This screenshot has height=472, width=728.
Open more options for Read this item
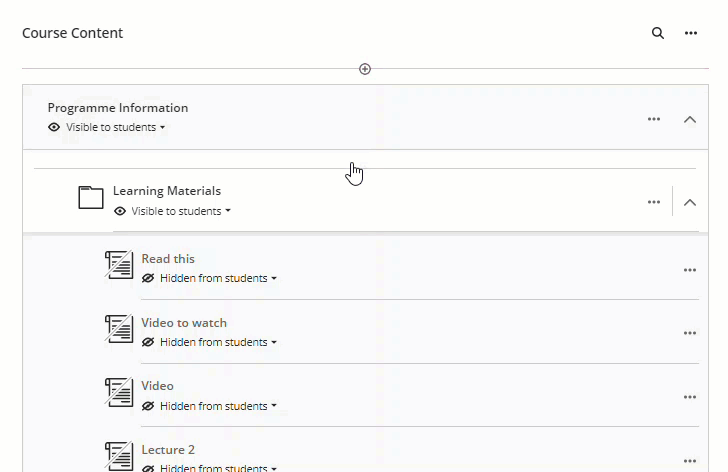689,270
